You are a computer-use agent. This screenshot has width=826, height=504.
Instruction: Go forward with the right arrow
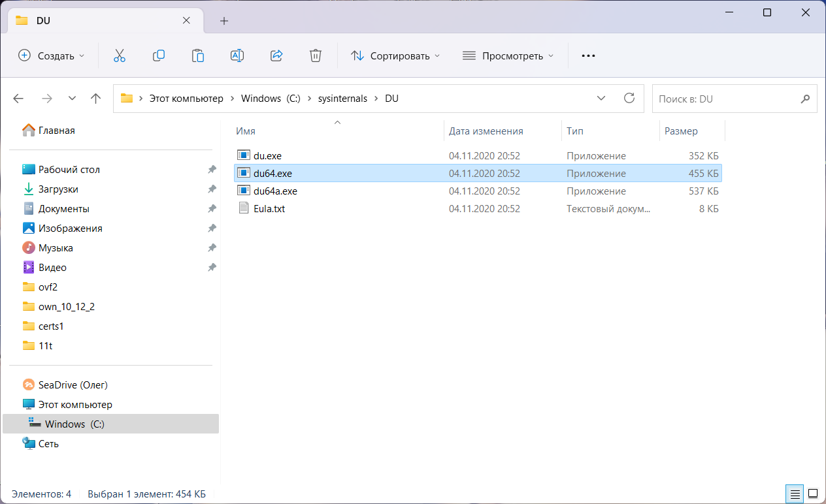pos(46,99)
